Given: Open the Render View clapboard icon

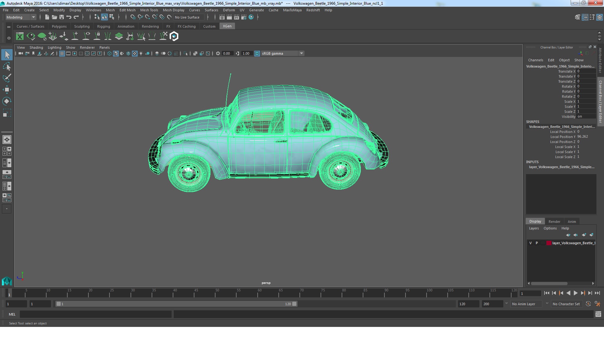Looking at the screenshot, I should pos(222,17).
